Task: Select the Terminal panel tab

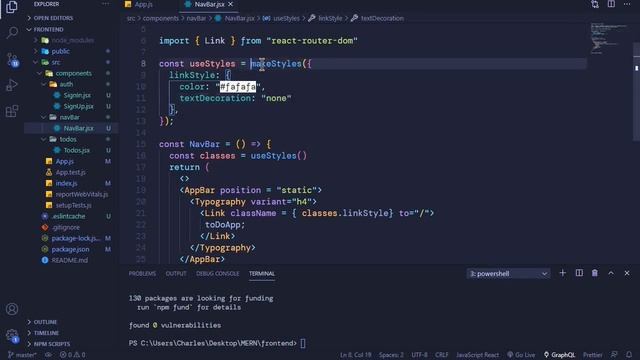Action: coord(262,273)
